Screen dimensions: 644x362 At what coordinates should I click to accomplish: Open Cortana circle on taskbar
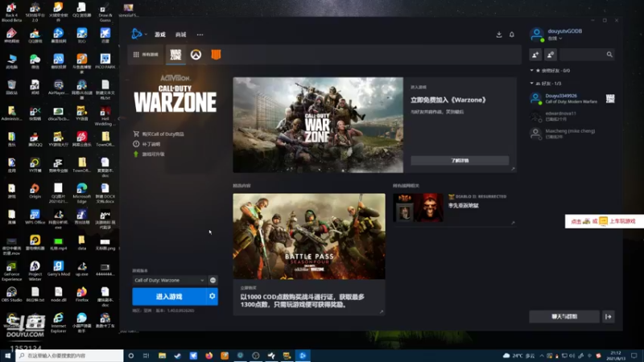point(131,356)
